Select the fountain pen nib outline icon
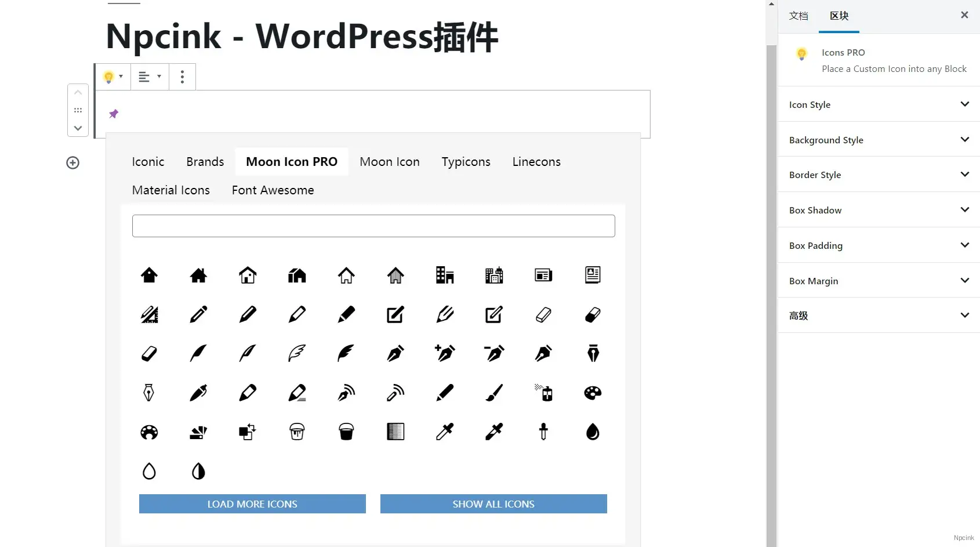The height and width of the screenshot is (547, 980). pyautogui.click(x=149, y=393)
